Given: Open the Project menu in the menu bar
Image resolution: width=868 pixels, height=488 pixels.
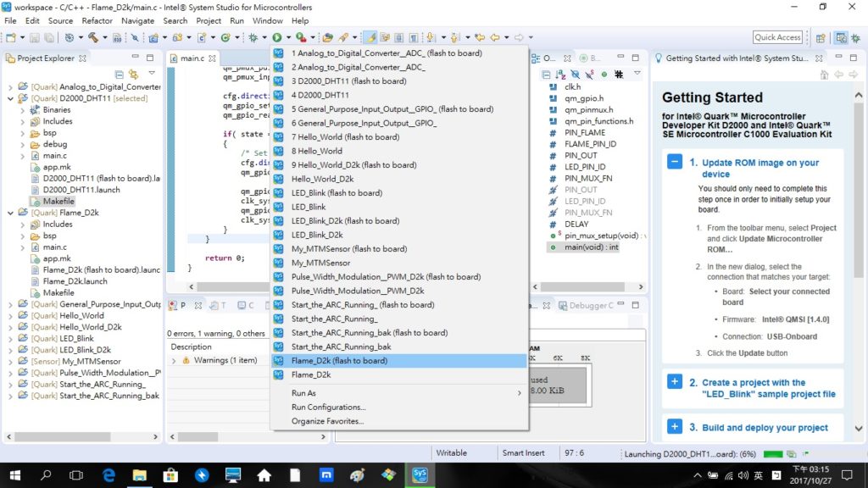Looking at the screenshot, I should pyautogui.click(x=209, y=21).
